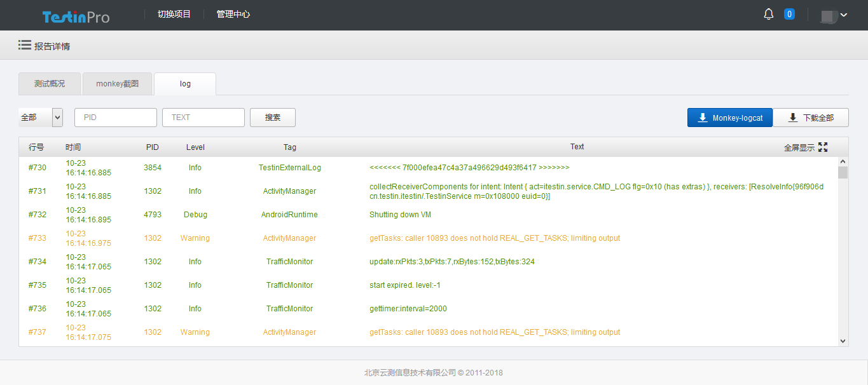Image resolution: width=868 pixels, height=385 pixels.
Task: Select warning log row #737
Action: tap(429, 332)
